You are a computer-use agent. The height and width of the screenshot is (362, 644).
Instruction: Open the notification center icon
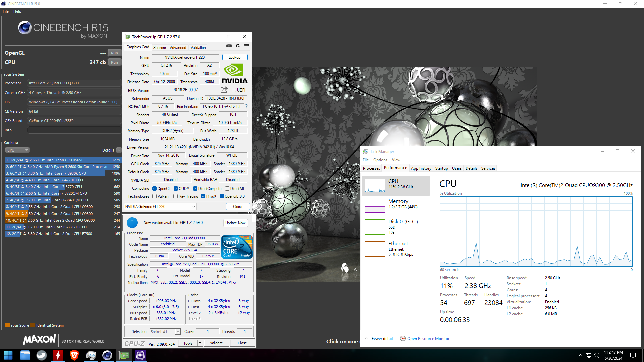point(633,355)
